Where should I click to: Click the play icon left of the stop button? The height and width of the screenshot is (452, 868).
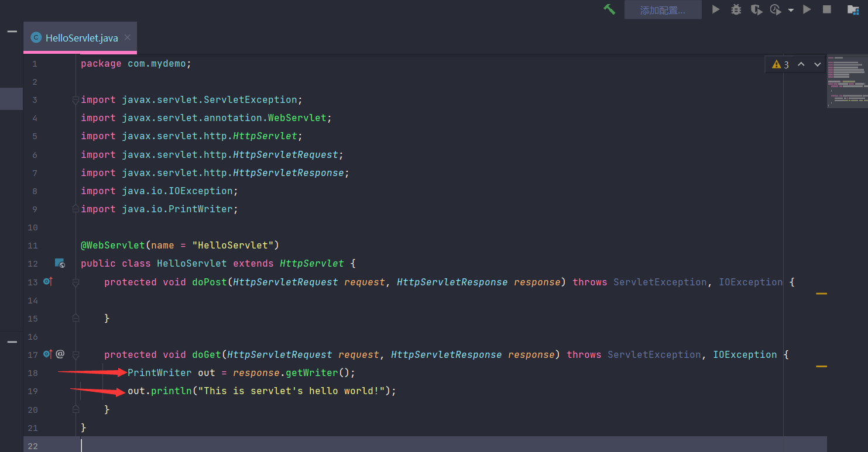tap(807, 9)
